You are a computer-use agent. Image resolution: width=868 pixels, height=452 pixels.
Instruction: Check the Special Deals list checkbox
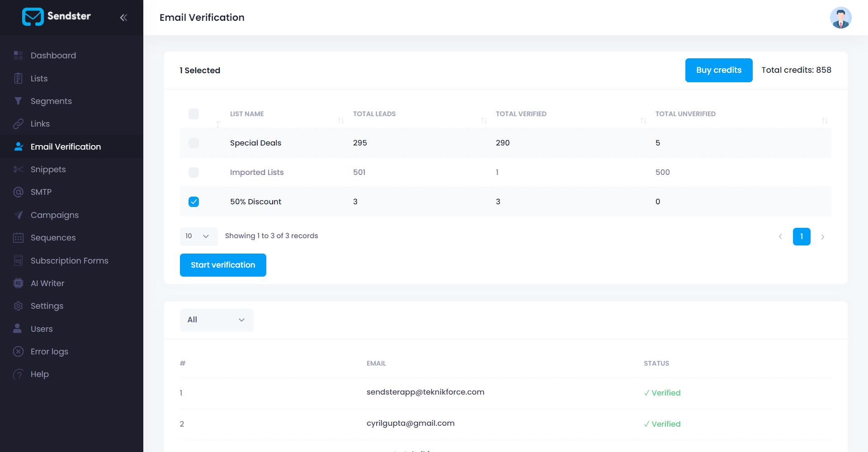coord(193,143)
